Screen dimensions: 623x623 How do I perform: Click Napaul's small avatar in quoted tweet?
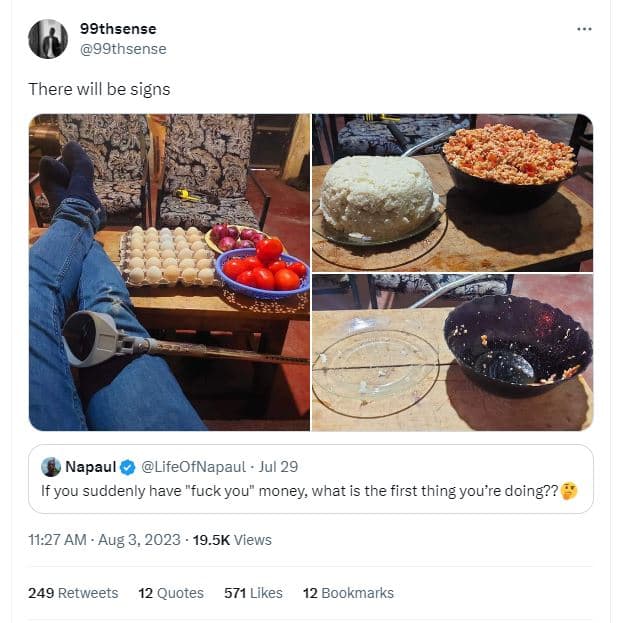[51, 467]
